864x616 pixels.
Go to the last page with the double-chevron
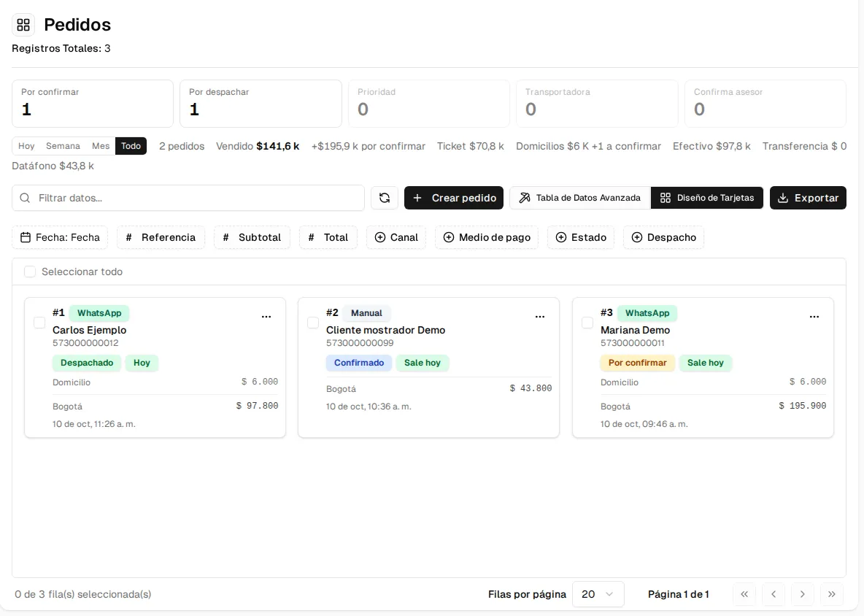tap(831, 594)
